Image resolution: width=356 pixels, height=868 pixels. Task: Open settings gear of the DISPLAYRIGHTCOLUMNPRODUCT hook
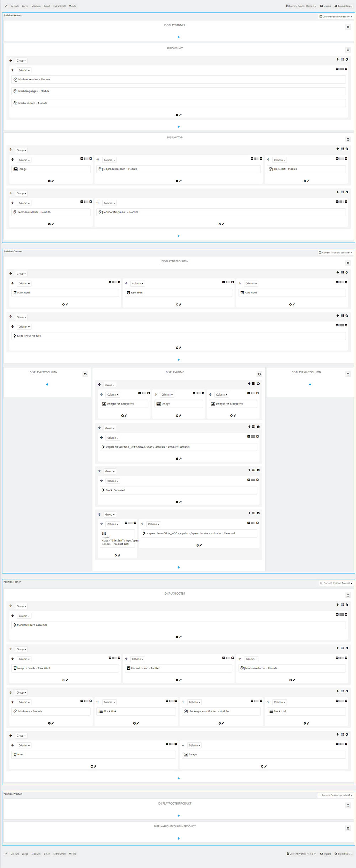(348, 828)
